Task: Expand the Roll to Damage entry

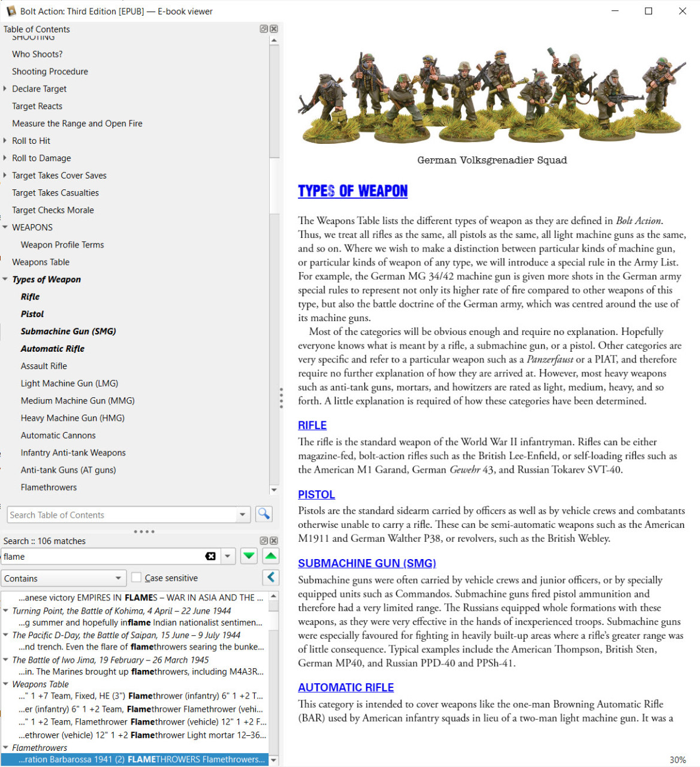Action: (x=5, y=158)
